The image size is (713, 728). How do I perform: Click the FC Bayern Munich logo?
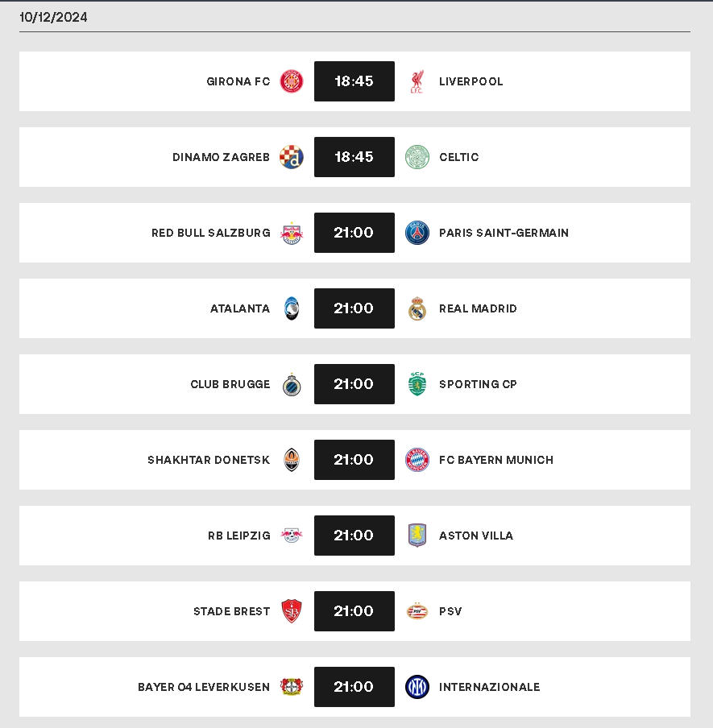(x=417, y=460)
